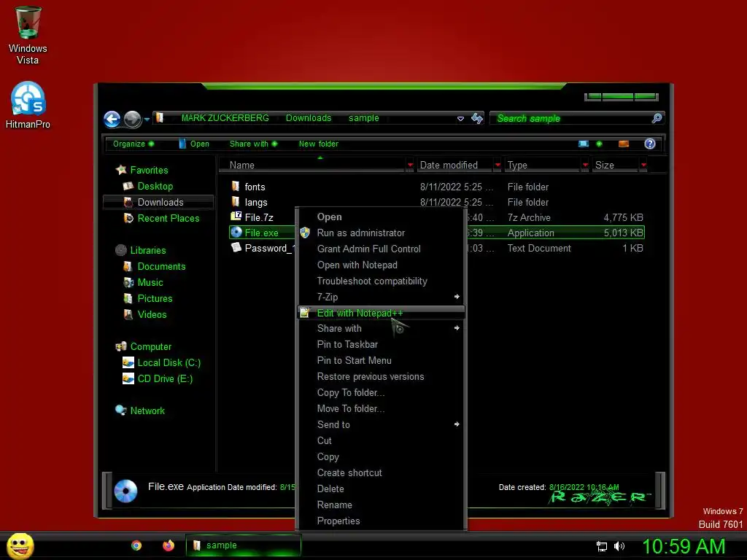Open Explorer help icon
747x560 pixels.
(649, 144)
